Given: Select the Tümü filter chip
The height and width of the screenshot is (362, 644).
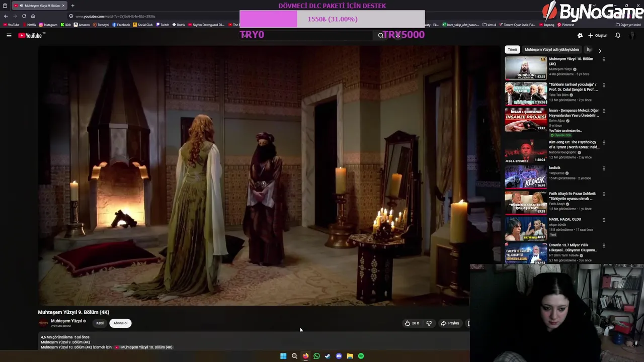Looking at the screenshot, I should coord(512,49).
